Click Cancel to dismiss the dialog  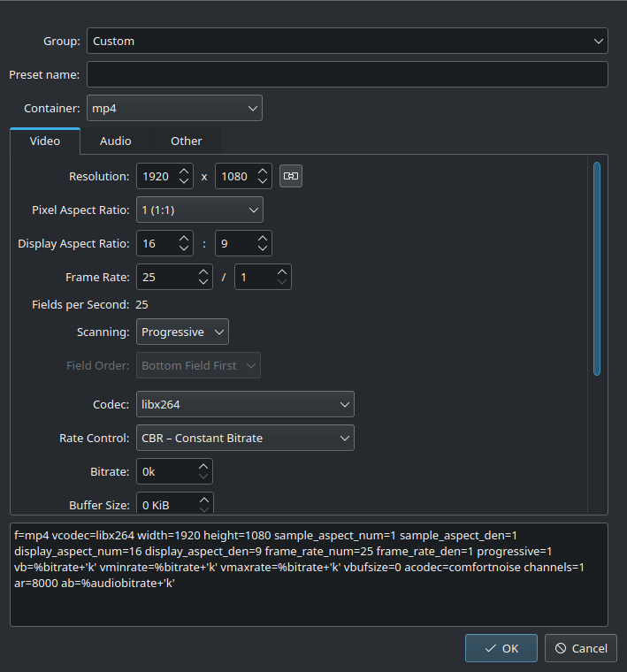(580, 648)
